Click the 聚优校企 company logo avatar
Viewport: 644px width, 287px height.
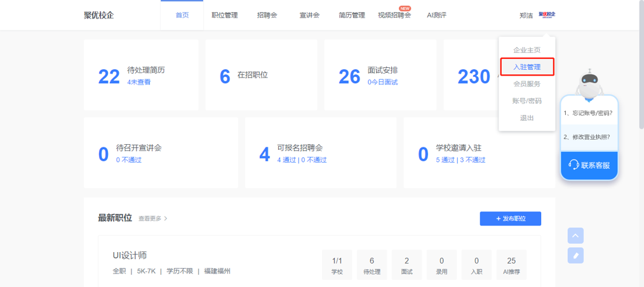pyautogui.click(x=546, y=15)
